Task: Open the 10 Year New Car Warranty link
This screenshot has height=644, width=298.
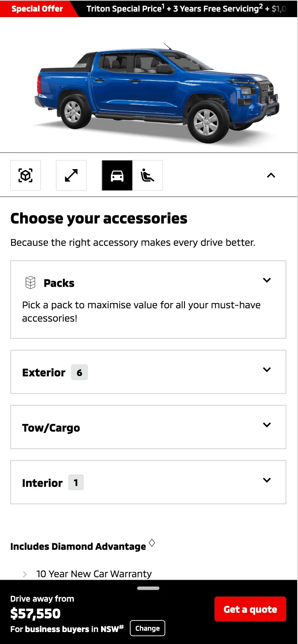Action: point(93,574)
